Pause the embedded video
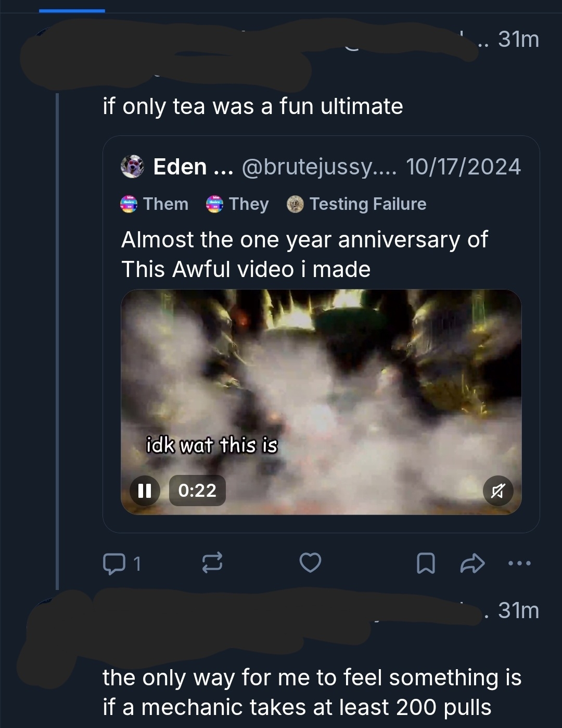The image size is (562, 728). pyautogui.click(x=145, y=491)
